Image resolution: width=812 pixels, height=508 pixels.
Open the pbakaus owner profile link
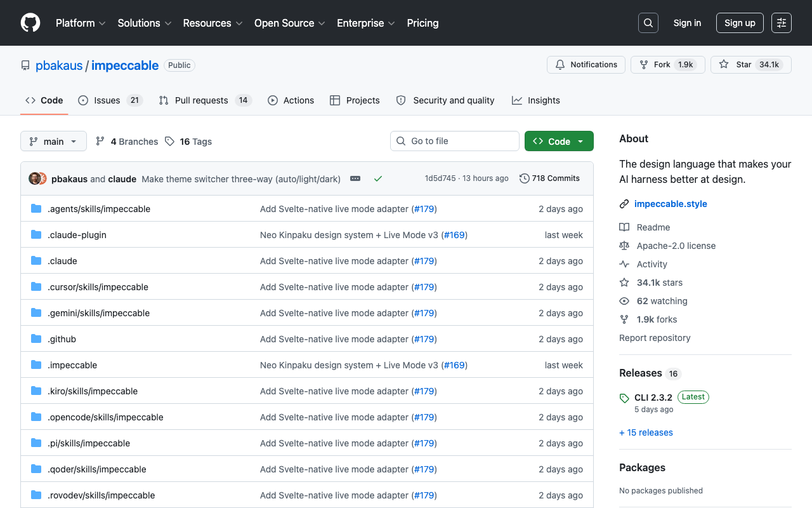(x=59, y=65)
